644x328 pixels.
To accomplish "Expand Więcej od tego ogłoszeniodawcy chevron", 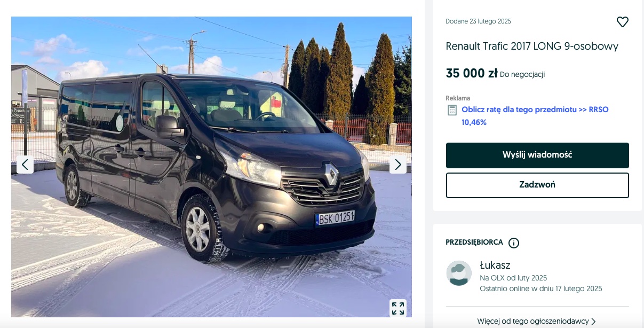I will 594,322.
